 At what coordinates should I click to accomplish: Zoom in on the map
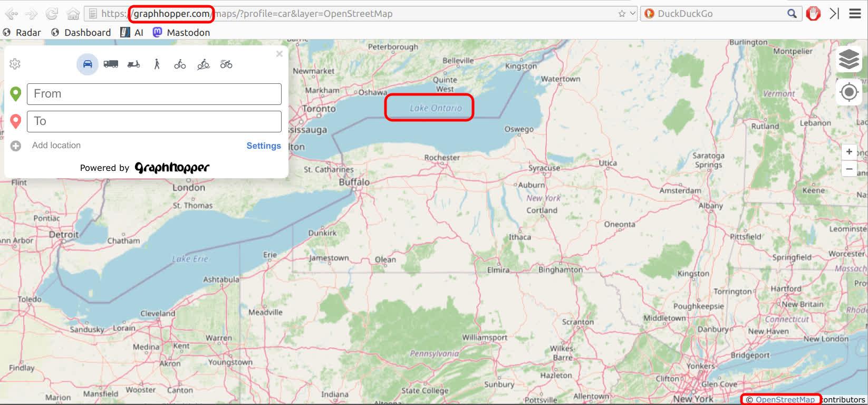(x=849, y=152)
